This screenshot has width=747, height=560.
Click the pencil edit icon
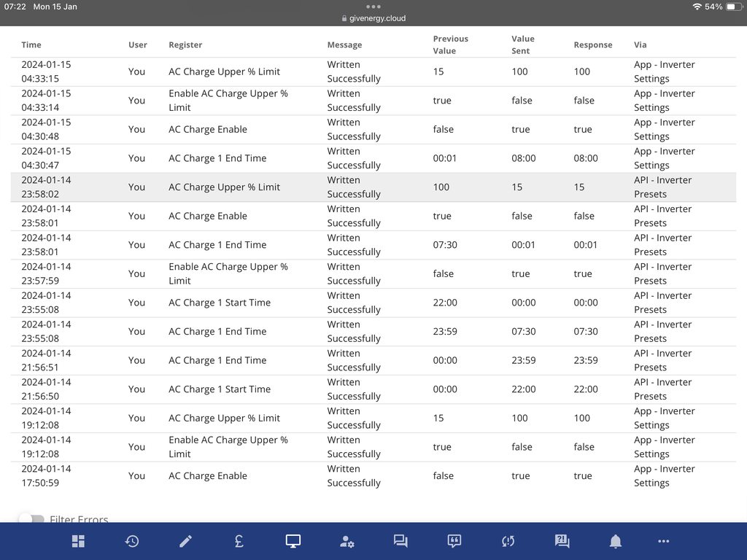tap(185, 541)
